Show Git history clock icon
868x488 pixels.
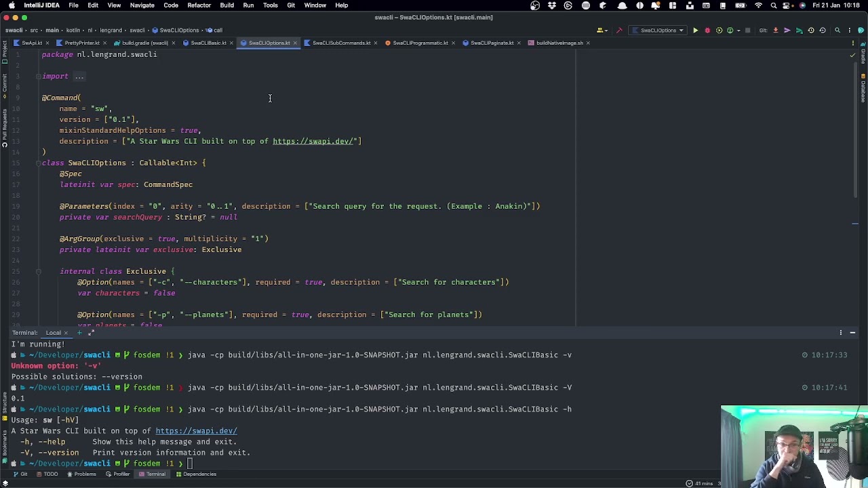click(810, 30)
